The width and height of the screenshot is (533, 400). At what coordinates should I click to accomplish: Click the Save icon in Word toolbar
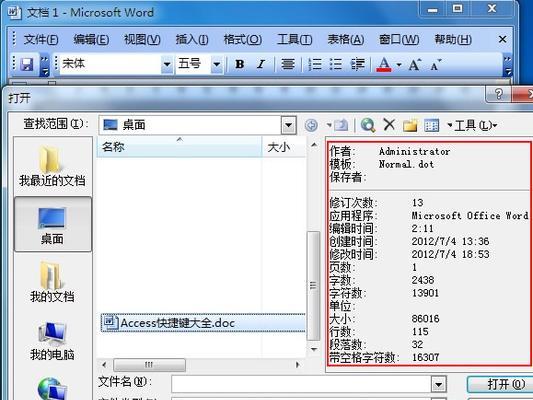(x=27, y=64)
